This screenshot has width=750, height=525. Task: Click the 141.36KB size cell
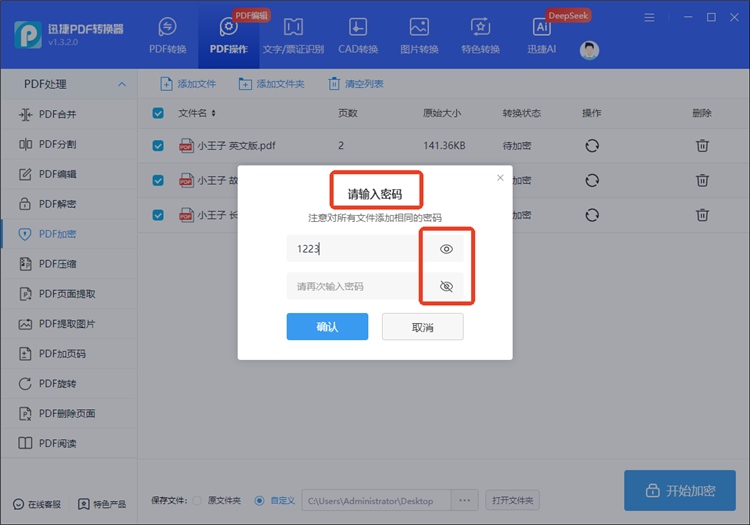coord(444,145)
